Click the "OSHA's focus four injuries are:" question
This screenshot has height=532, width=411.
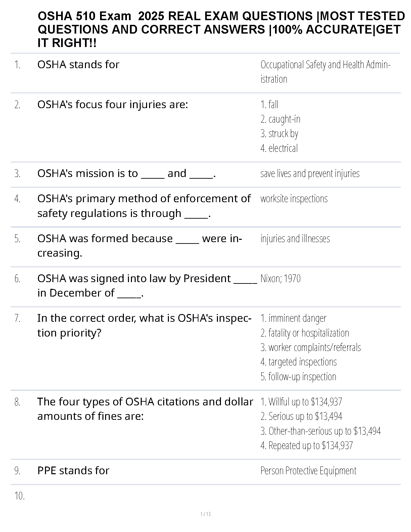(112, 104)
